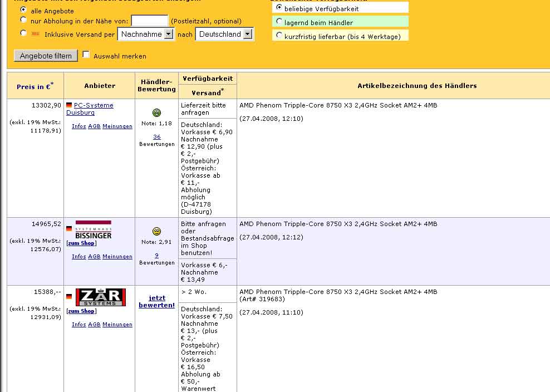Click the German flag beside PC-Systeme Duisburg
This screenshot has width=550, height=392.
[69, 105]
